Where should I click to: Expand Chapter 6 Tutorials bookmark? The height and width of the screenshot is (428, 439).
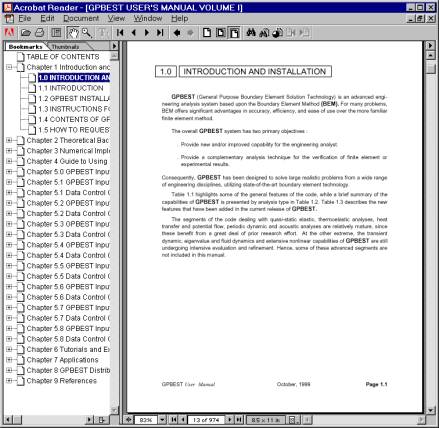tap(9, 349)
